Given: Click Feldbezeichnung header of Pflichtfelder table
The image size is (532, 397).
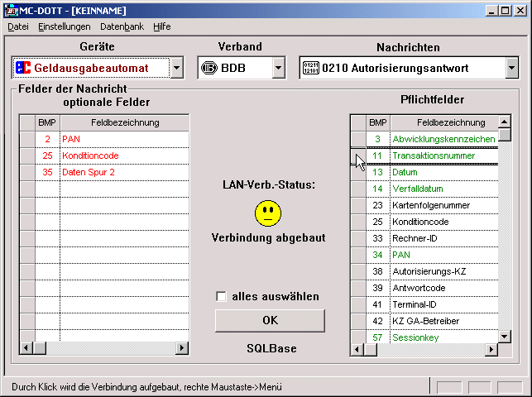Looking at the screenshot, I should click(x=444, y=122).
